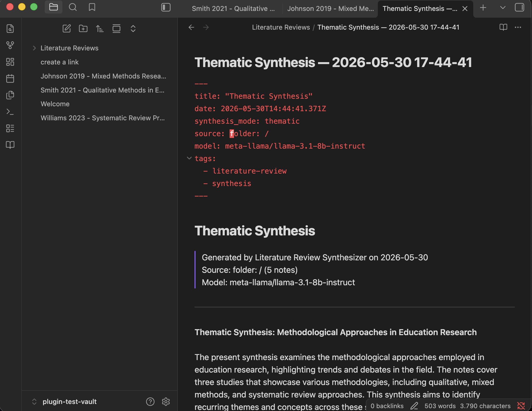Open today's daily note calendar icon
The image size is (532, 411).
(x=10, y=78)
